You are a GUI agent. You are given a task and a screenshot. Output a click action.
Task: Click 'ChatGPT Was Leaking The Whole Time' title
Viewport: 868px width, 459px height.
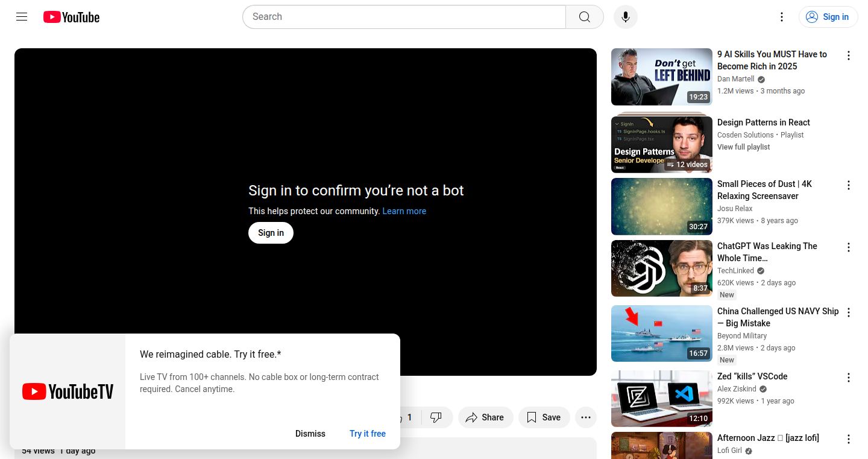(767, 252)
